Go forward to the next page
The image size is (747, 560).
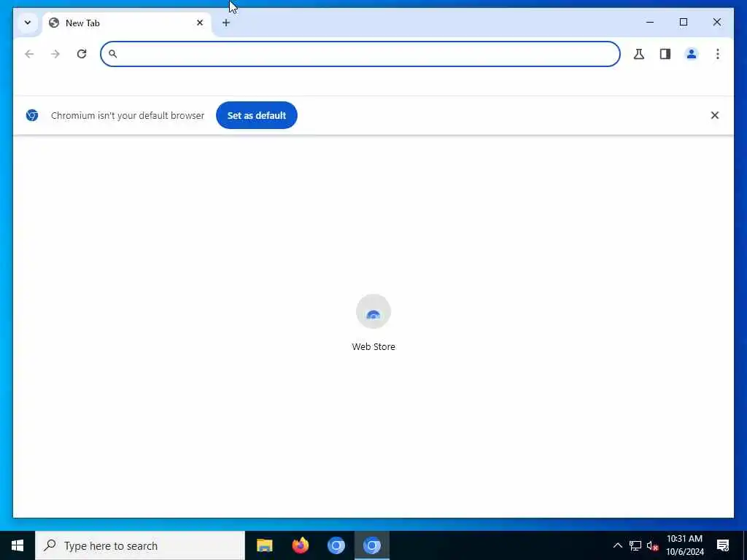pyautogui.click(x=55, y=54)
